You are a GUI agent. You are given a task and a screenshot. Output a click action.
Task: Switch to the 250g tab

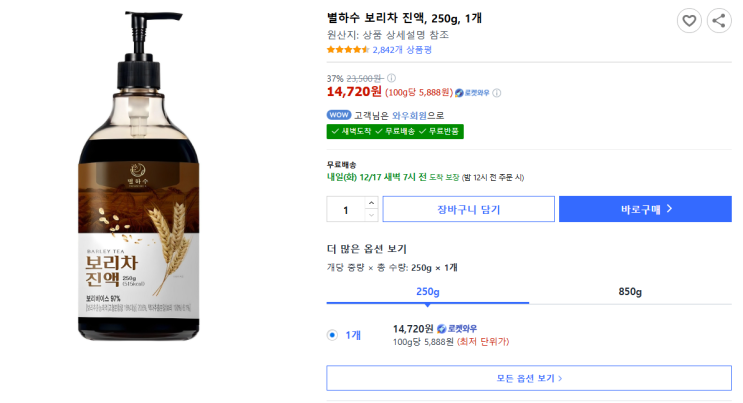428,291
